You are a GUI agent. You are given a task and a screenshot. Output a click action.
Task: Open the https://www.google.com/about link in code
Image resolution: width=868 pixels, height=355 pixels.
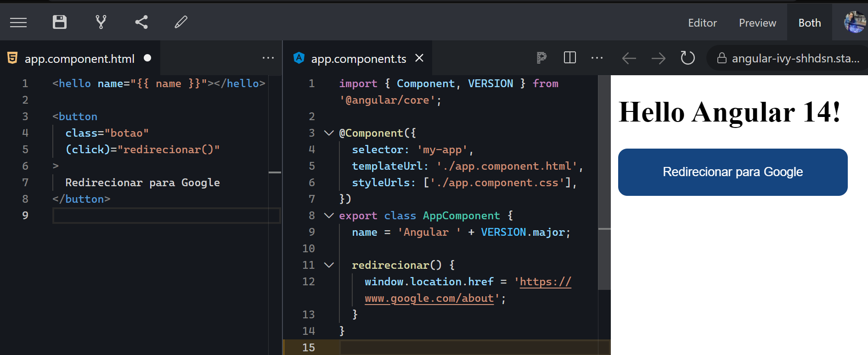tap(468, 290)
